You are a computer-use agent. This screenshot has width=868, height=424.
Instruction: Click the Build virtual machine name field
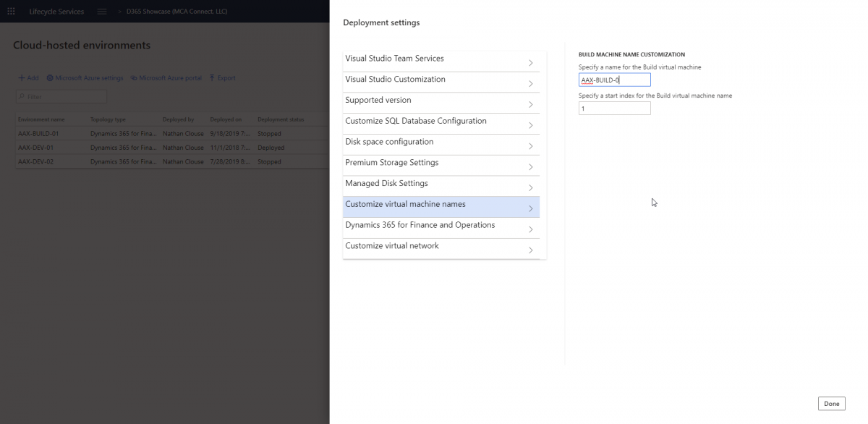click(614, 80)
